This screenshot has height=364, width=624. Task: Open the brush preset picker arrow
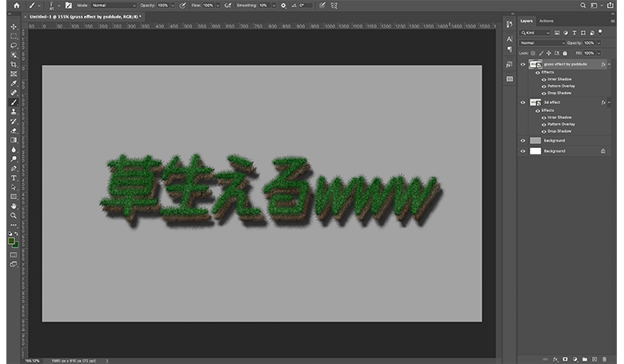click(59, 6)
